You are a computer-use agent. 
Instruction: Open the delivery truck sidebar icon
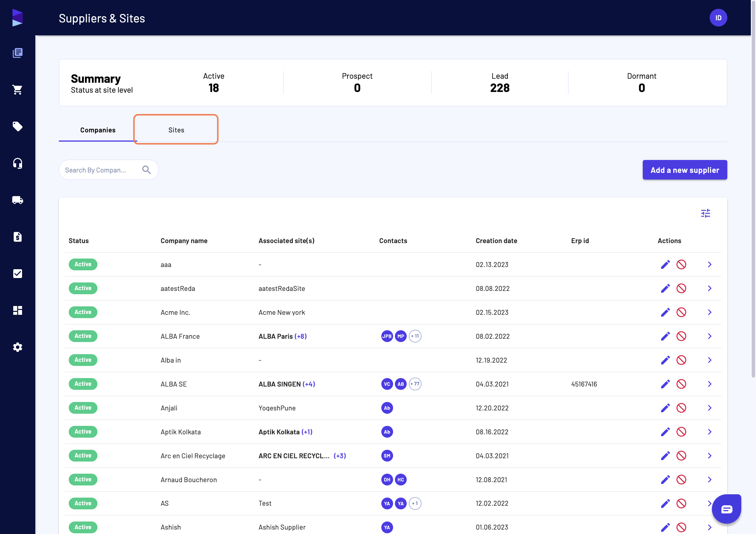coord(18,200)
